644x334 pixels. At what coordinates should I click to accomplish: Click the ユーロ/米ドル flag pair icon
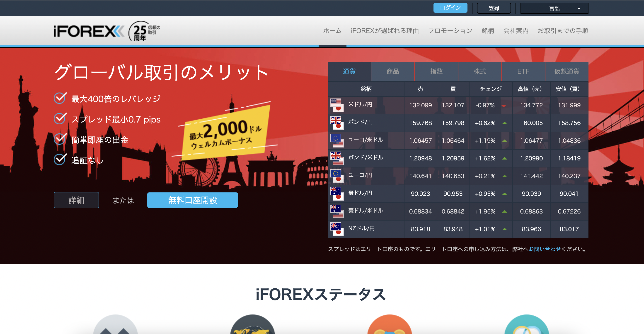pyautogui.click(x=337, y=141)
